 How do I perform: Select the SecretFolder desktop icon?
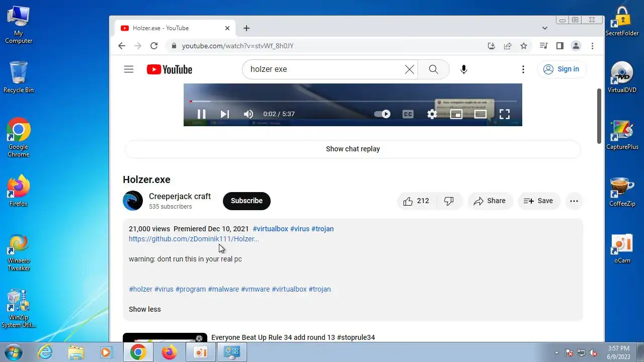pyautogui.click(x=622, y=21)
